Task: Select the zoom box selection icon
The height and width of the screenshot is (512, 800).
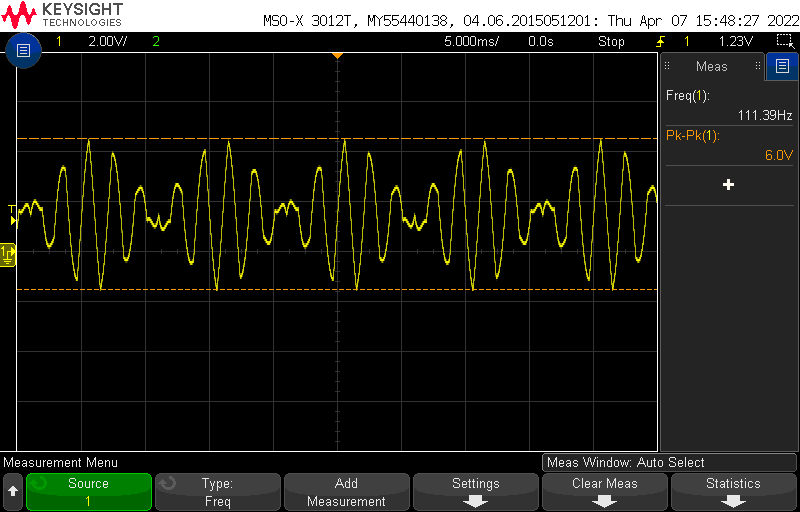Action: pos(785,41)
